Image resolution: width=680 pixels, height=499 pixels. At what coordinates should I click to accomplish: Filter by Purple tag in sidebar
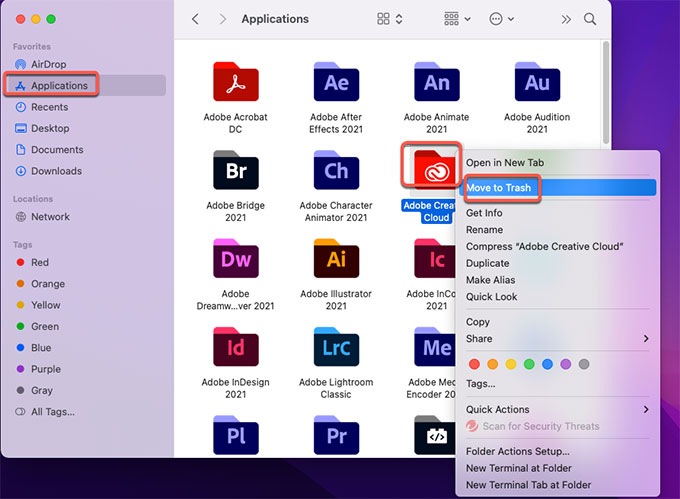click(38, 369)
